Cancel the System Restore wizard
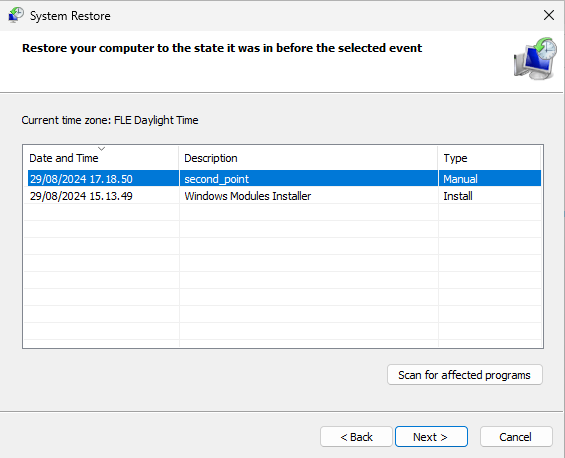Screen dimensions: 565x458 [516, 437]
